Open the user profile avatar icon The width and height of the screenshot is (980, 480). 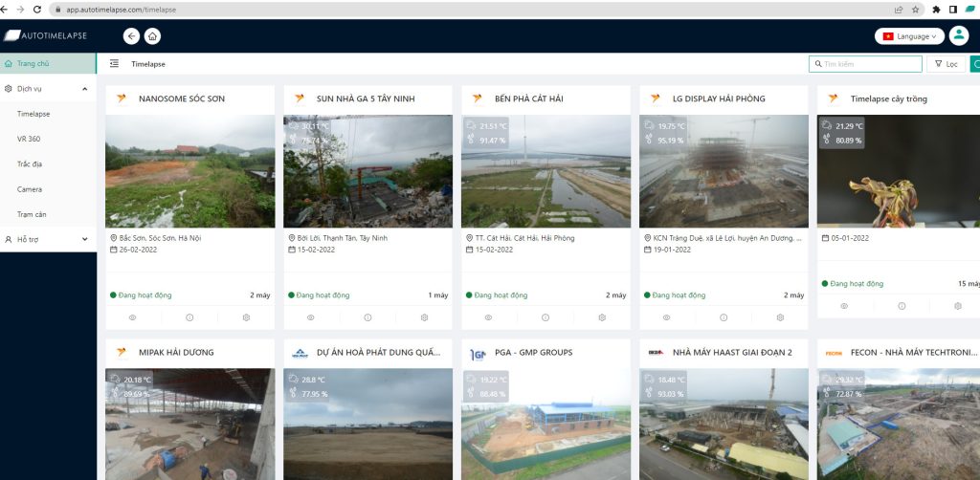coord(959,35)
